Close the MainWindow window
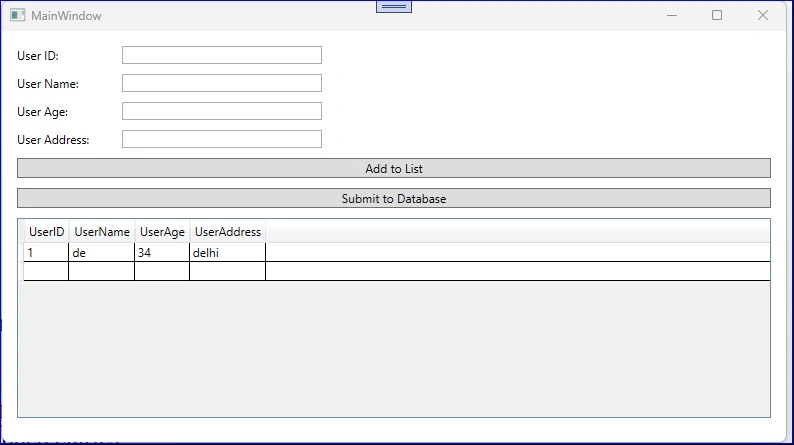794x445 pixels. click(x=763, y=16)
